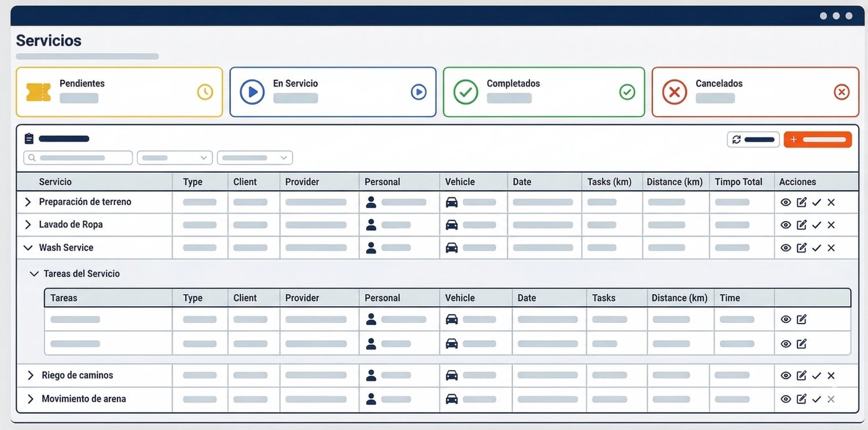This screenshot has height=430, width=868.
Task: View Movimiento de arena details
Action: click(x=786, y=399)
